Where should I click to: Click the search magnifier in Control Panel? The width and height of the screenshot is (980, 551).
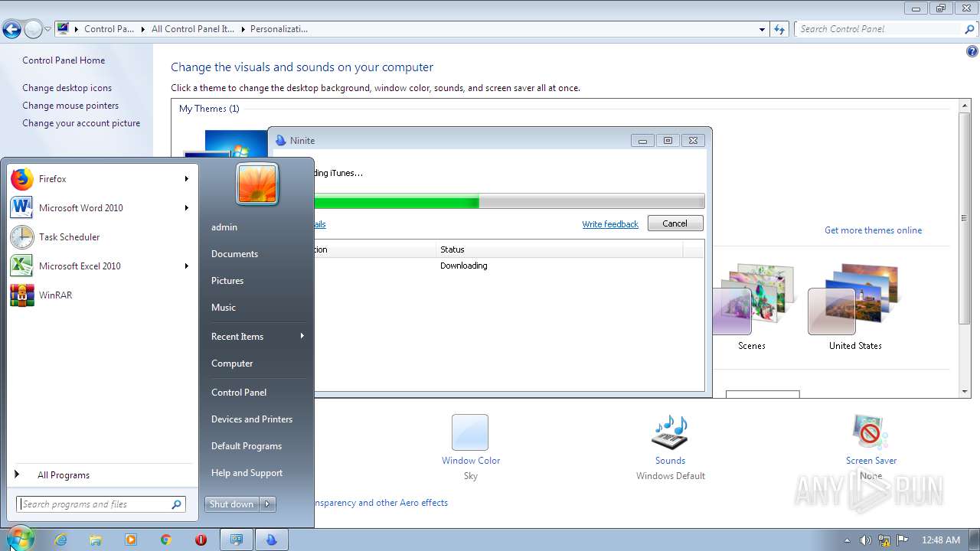tap(970, 29)
